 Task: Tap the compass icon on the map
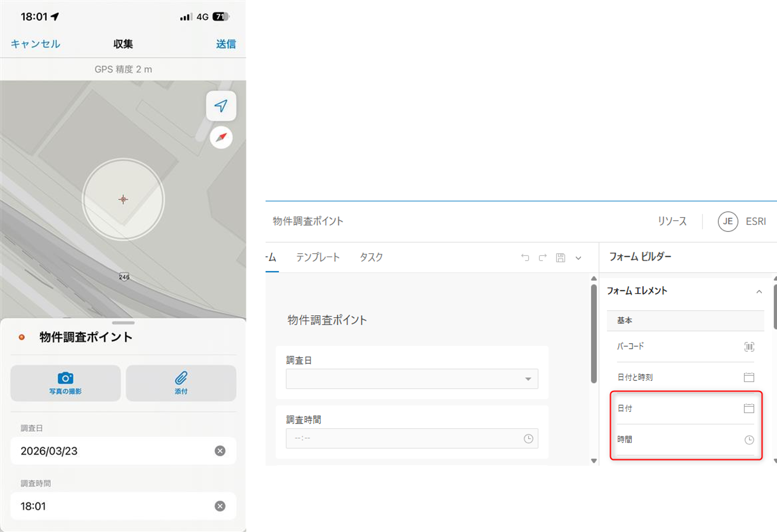221,137
